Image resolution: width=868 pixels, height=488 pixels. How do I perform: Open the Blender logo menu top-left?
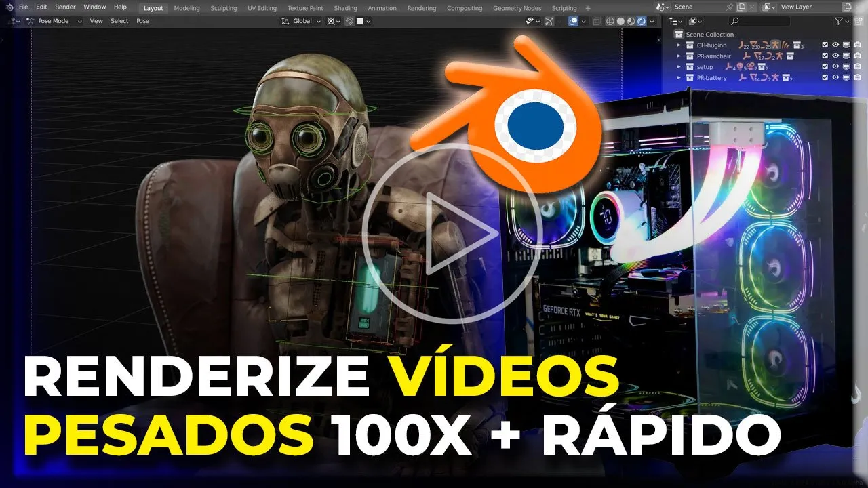9,6
